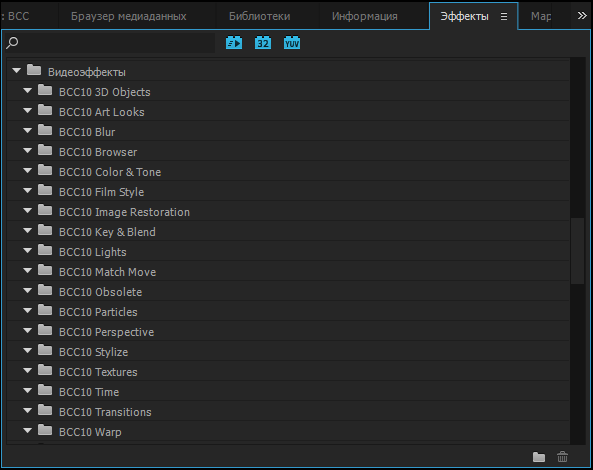Select the 'BCC10 Warp' row text
Viewport: 593px width, 470px height.
click(90, 432)
